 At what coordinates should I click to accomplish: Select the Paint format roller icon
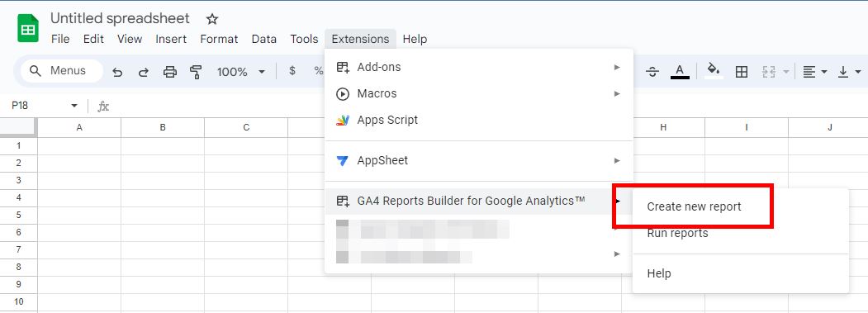click(x=196, y=72)
